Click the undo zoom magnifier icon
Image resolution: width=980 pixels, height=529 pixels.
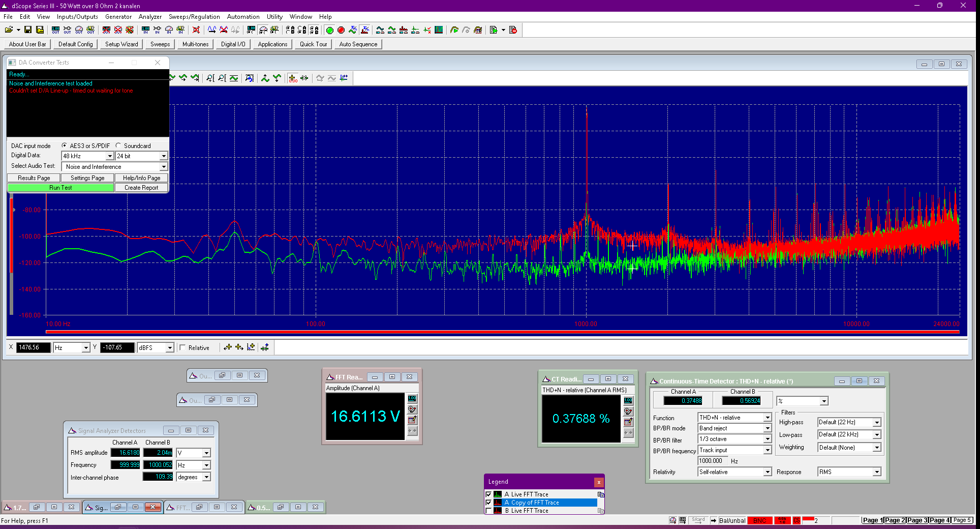(250, 78)
